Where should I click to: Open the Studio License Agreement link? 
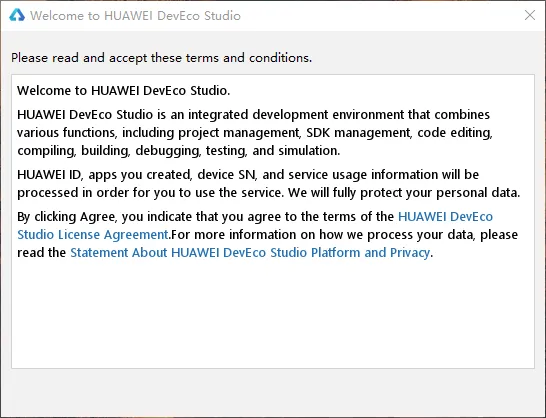coord(93,234)
